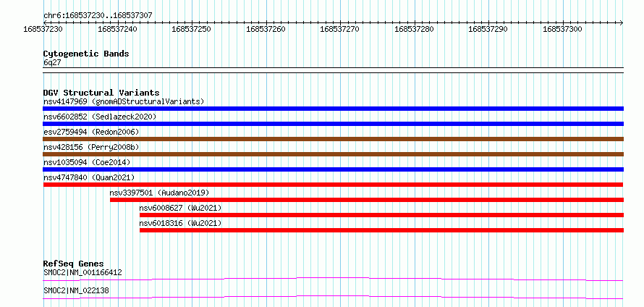Select the blue bar under nsv4147969
644x307 pixels.
point(333,109)
